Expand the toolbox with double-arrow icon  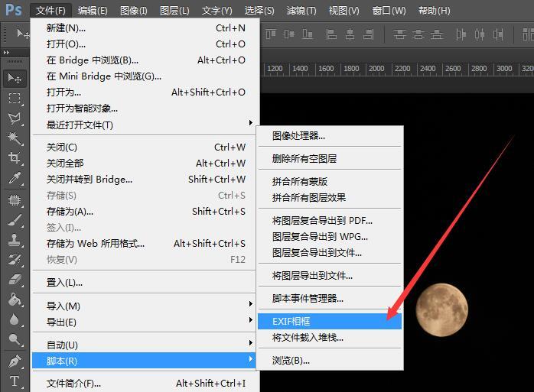point(6,53)
